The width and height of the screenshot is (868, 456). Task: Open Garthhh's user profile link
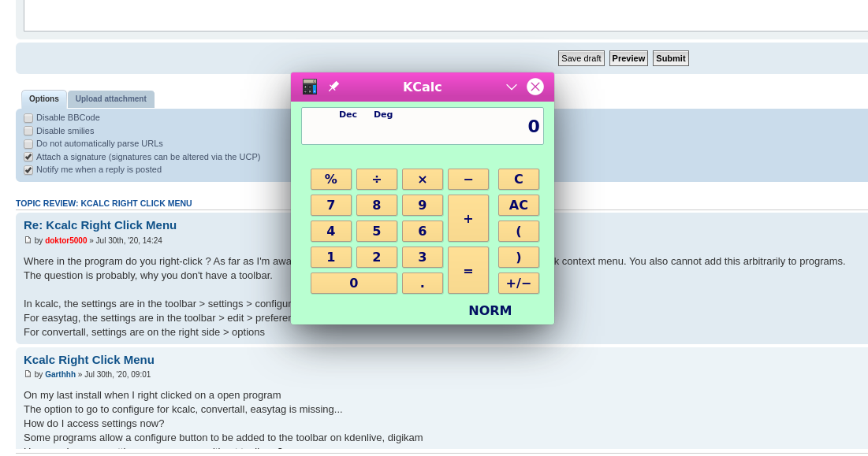pos(61,374)
